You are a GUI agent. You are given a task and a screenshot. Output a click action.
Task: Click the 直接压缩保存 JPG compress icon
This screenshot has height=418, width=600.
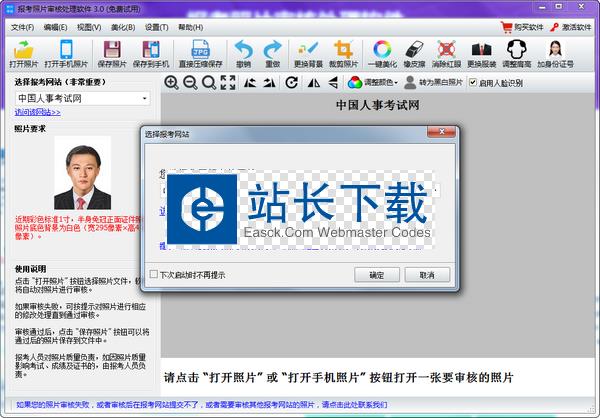(x=200, y=50)
